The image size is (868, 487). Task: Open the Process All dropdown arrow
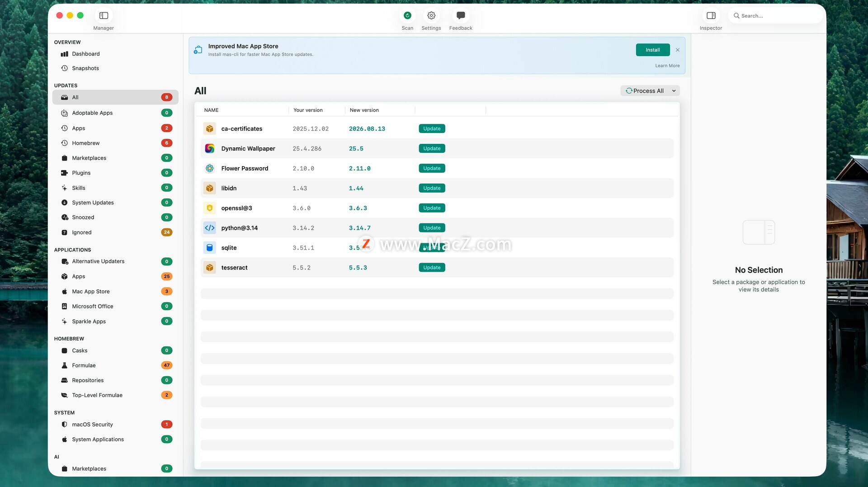pos(674,91)
